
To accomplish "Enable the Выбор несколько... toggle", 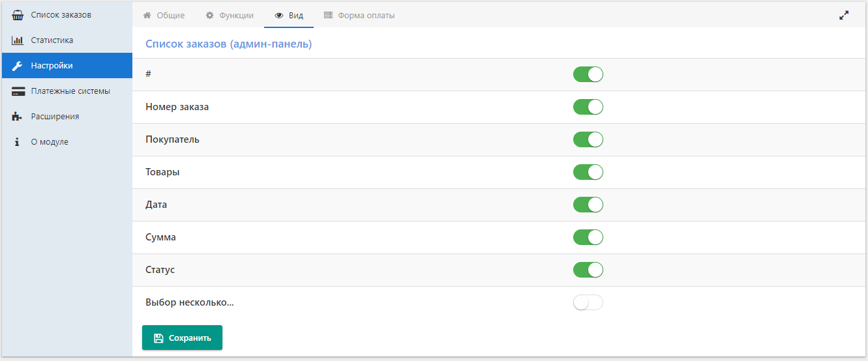I will click(x=588, y=302).
